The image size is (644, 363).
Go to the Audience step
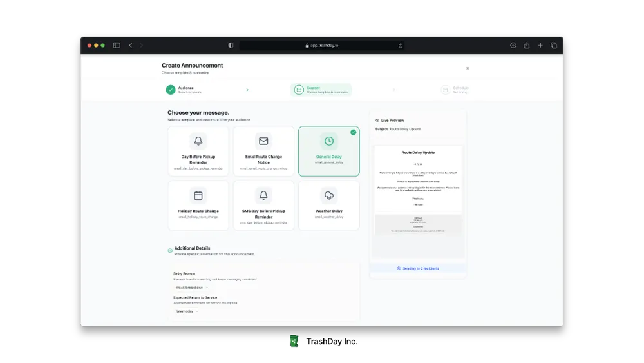[x=184, y=90]
